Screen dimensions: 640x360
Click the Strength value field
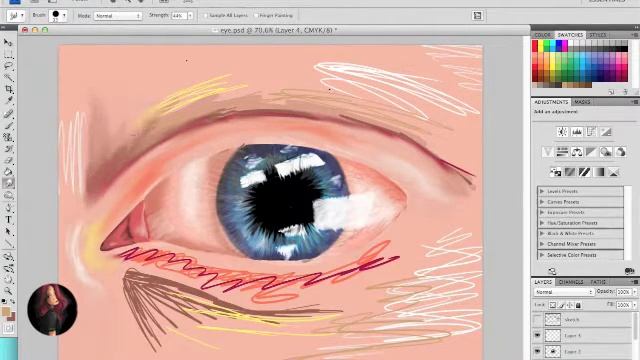(179, 16)
